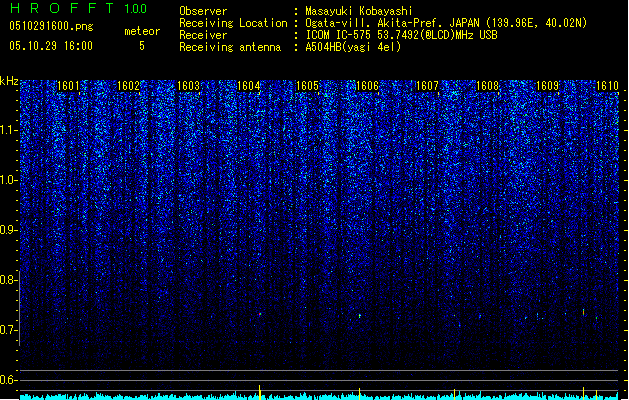
Task: Click the Ogata-vill. Akita-Pref. JAPAN location text
Action: (446, 23)
